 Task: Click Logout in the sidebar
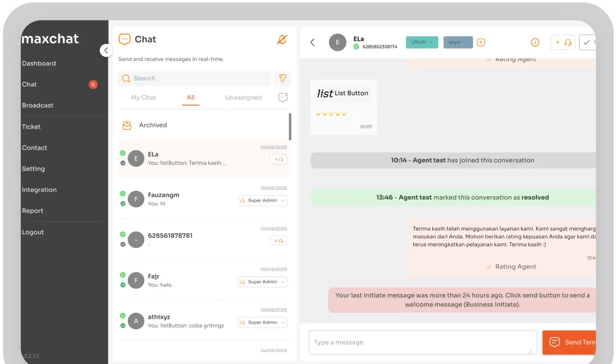(x=33, y=232)
